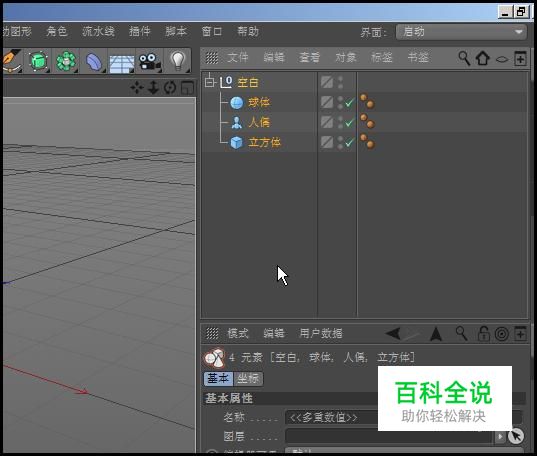Toggle visibility dots of 人偶 object
Image resolution: width=537 pixels, height=456 pixels.
point(340,122)
